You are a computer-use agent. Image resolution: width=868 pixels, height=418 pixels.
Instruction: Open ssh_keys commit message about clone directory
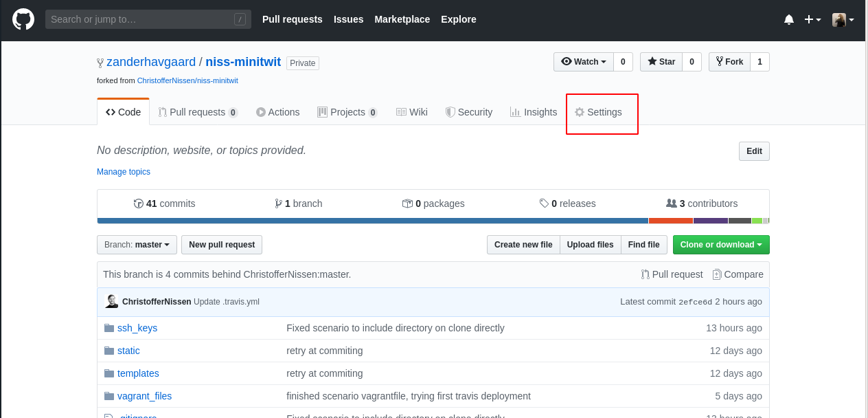pyautogui.click(x=396, y=328)
